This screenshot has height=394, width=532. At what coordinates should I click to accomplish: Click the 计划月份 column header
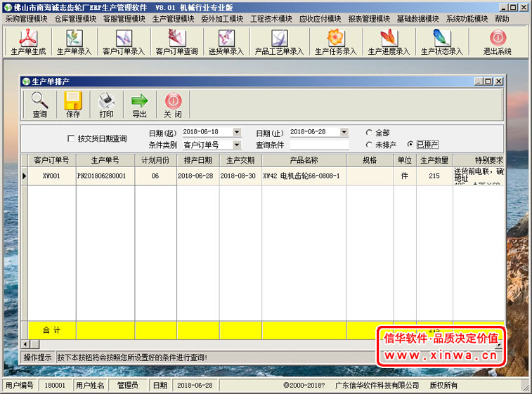(155, 160)
